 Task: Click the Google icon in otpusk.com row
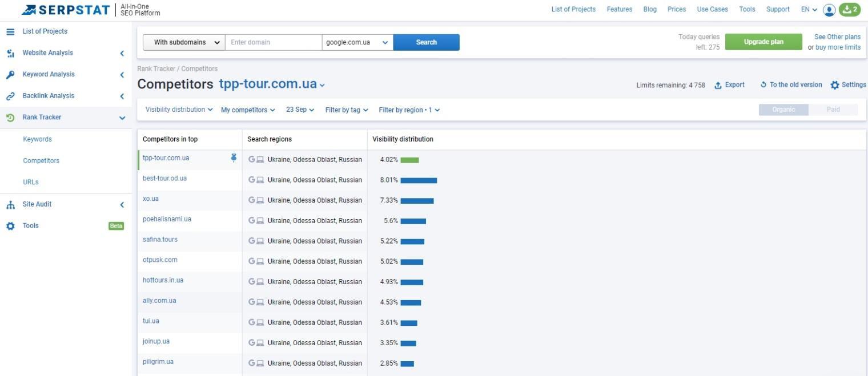(252, 261)
